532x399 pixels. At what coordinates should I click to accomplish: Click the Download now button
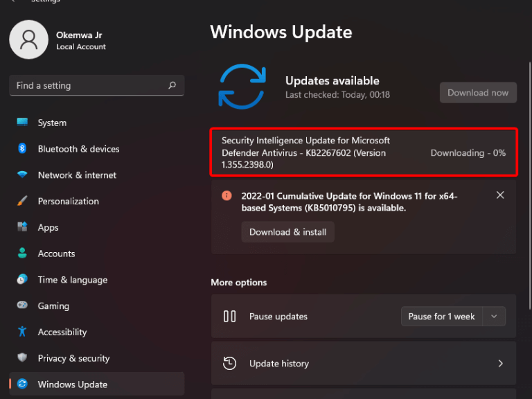(478, 92)
